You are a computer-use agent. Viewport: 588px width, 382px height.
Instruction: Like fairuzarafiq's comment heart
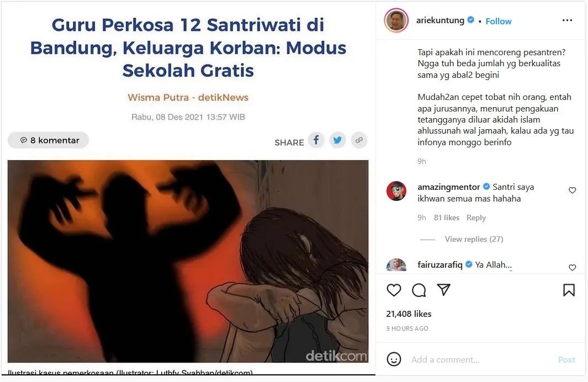point(572,268)
